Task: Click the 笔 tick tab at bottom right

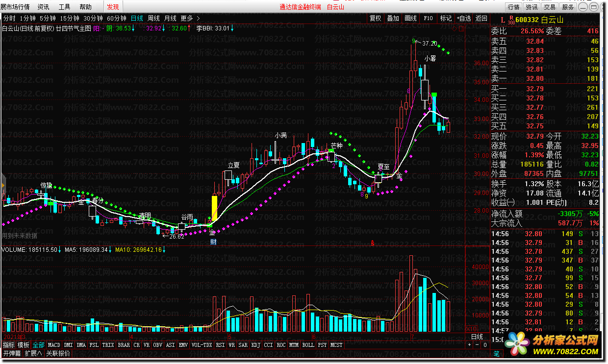Action: (x=497, y=354)
